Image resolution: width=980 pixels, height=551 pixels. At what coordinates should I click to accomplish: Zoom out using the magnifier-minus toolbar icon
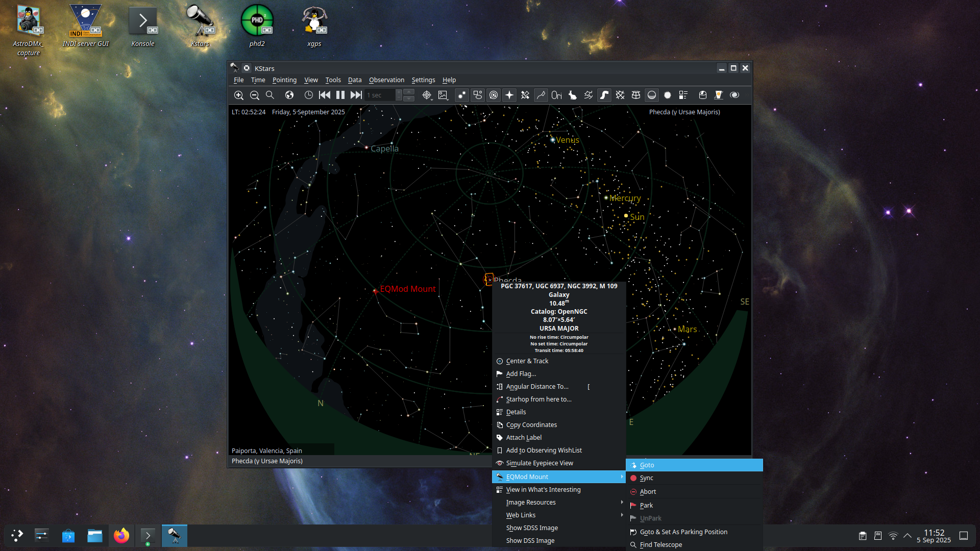click(254, 95)
